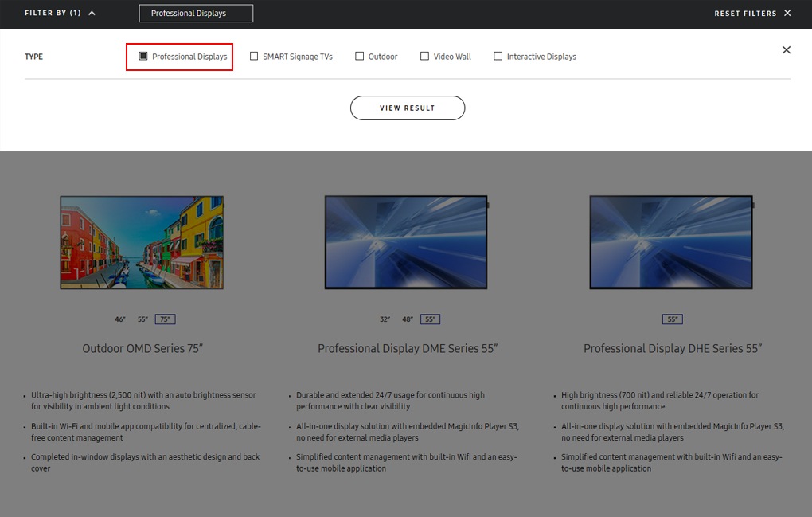Click the 'Completed in-window displays' bullet
This screenshot has height=517, width=812.
pos(146,463)
